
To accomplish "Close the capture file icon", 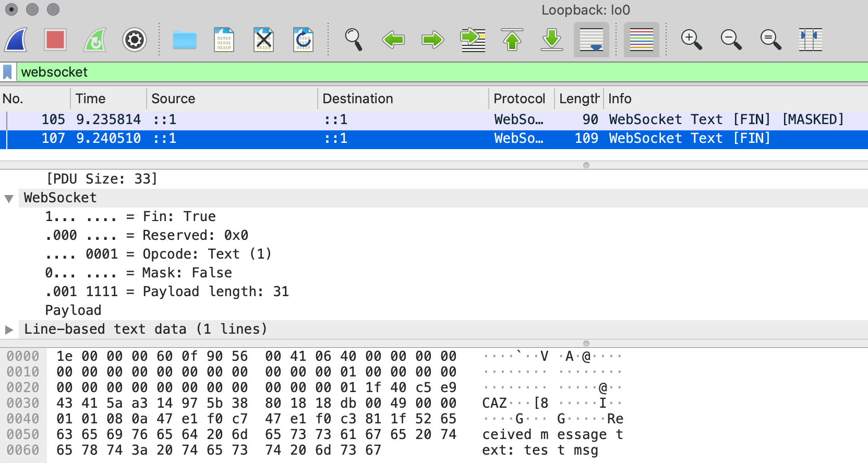I will click(x=264, y=40).
